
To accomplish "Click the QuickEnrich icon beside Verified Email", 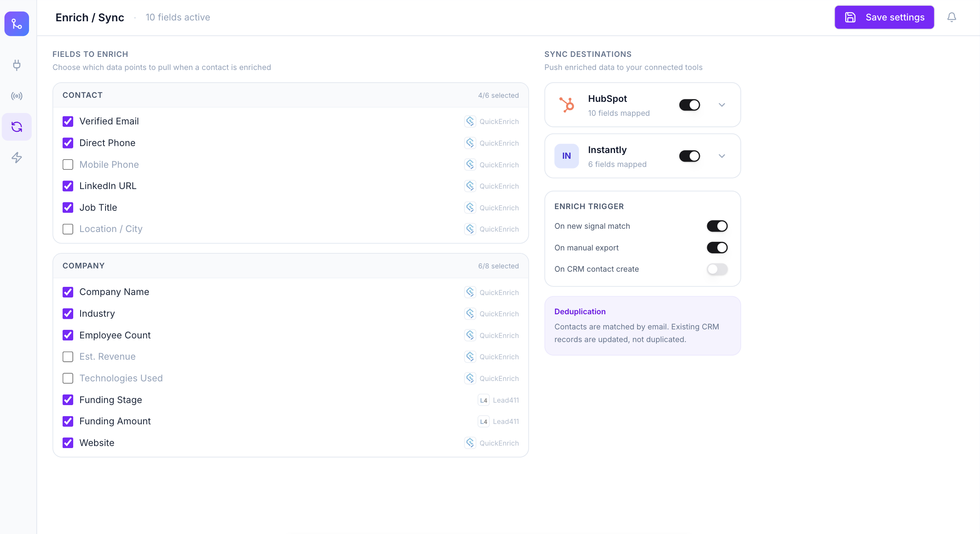I will tap(470, 121).
